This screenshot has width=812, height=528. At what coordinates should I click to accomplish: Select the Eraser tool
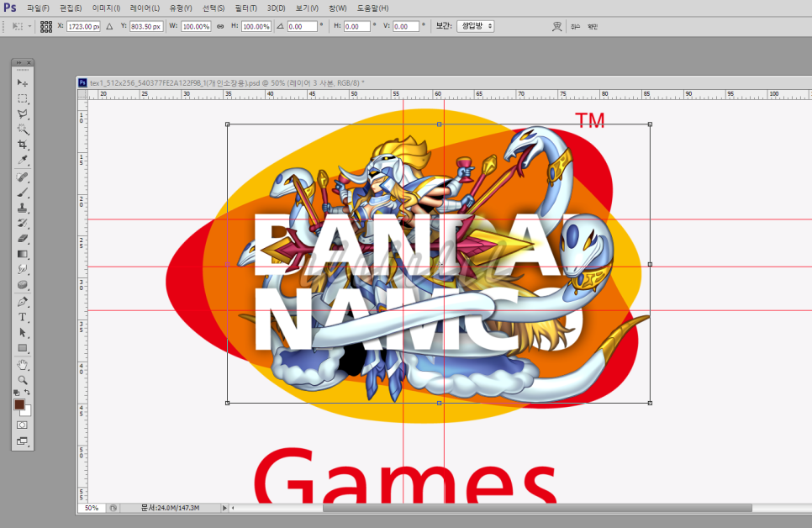point(22,239)
